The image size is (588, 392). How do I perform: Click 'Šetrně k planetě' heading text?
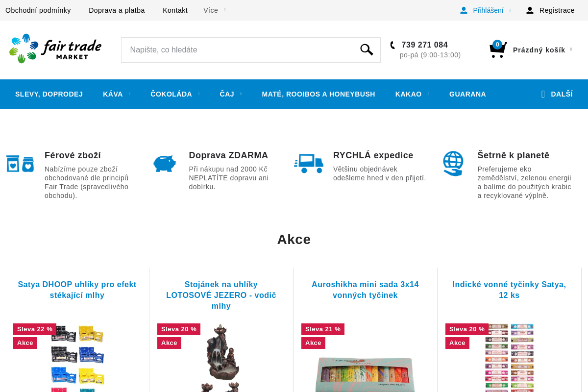(x=514, y=155)
